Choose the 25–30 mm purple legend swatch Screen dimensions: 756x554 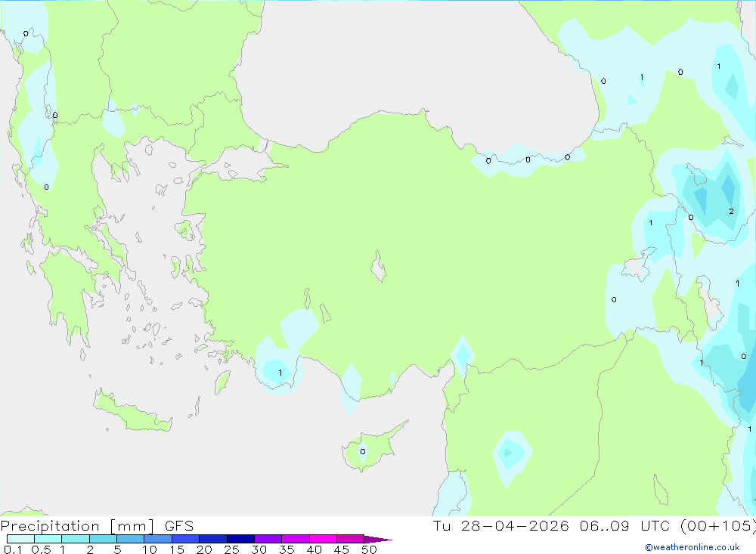coord(240,539)
